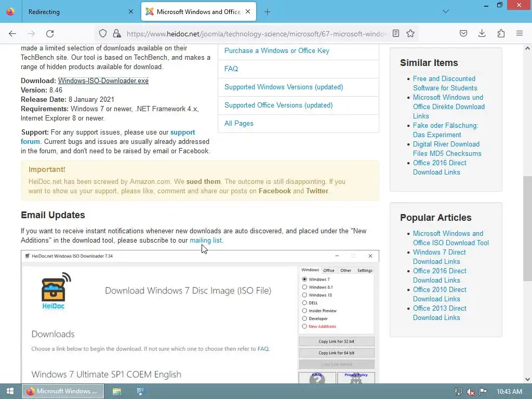Open the Extensions puzzle icon
The height and width of the screenshot is (399, 532).
(501, 33)
